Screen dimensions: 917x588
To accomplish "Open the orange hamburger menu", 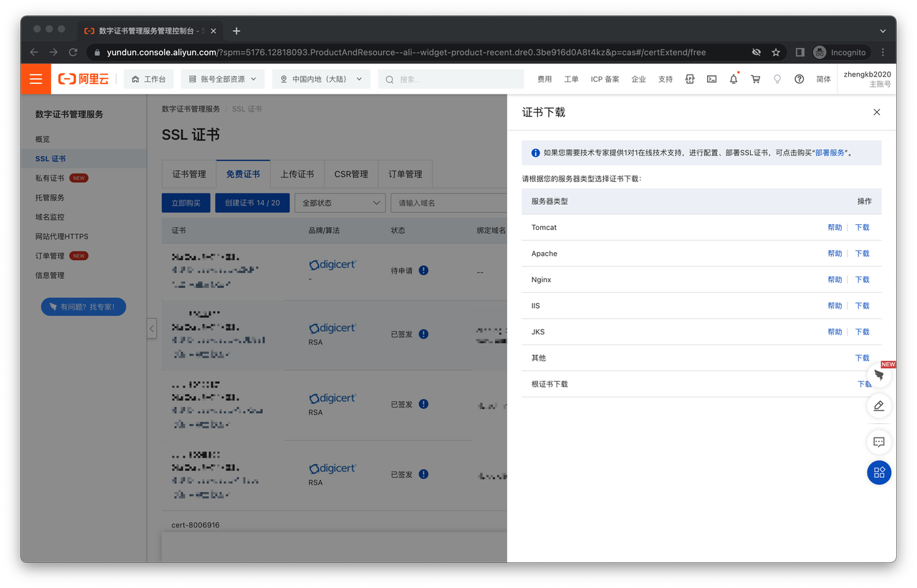I will point(35,79).
